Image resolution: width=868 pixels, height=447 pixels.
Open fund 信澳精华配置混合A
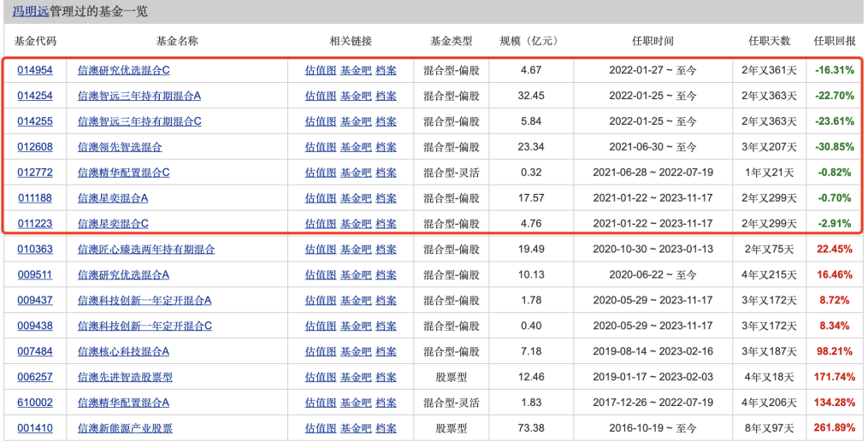(123, 403)
